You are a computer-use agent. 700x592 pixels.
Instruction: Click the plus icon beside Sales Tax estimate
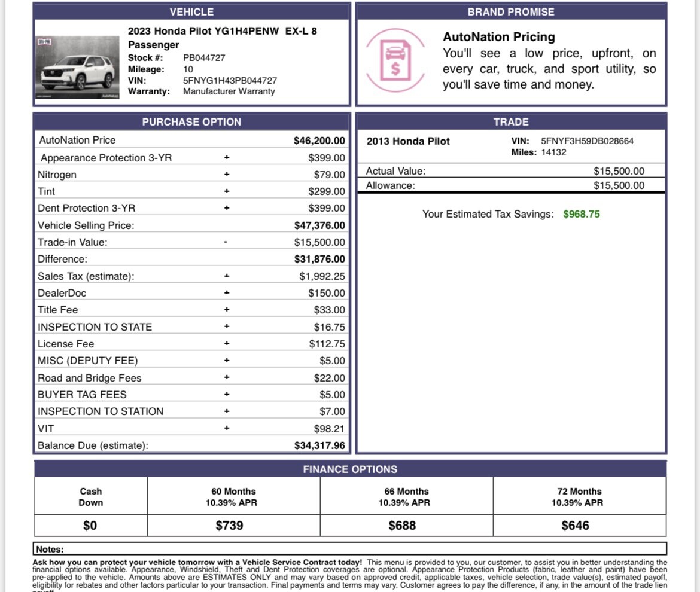[226, 276]
